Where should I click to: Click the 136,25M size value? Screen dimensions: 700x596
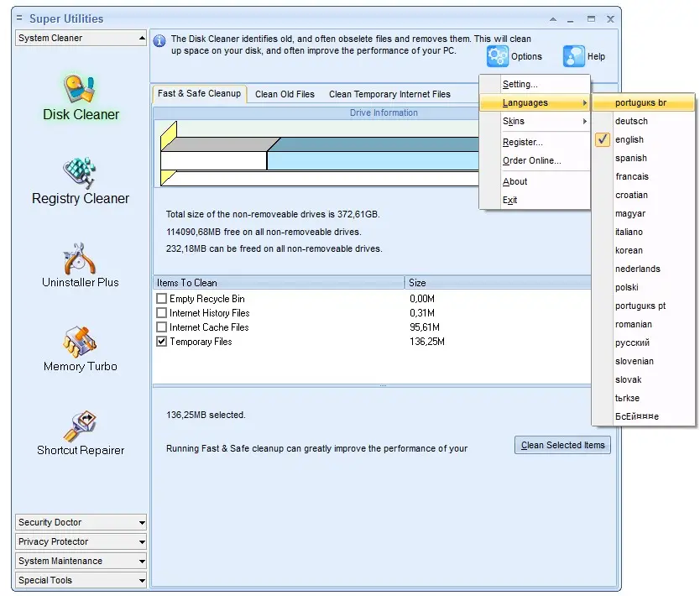click(426, 342)
